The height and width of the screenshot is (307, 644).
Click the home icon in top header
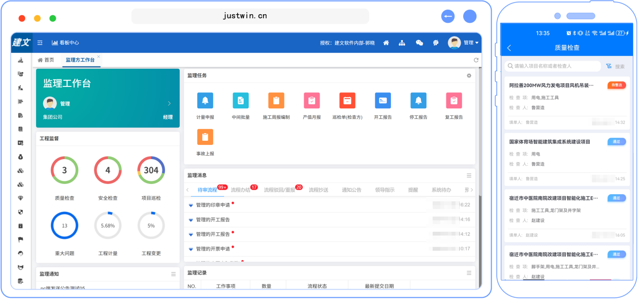tap(386, 43)
